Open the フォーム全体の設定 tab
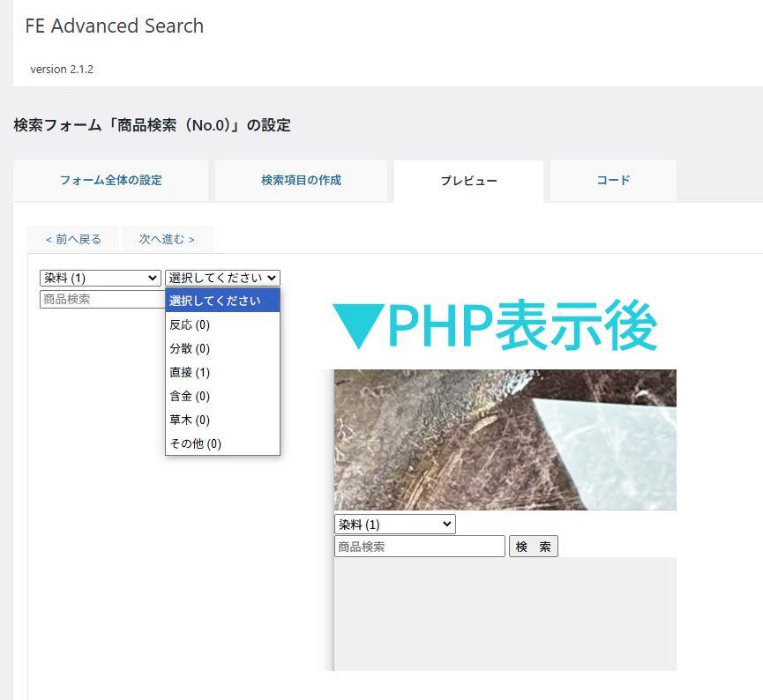Screen dimensions: 763x700 tap(111, 181)
